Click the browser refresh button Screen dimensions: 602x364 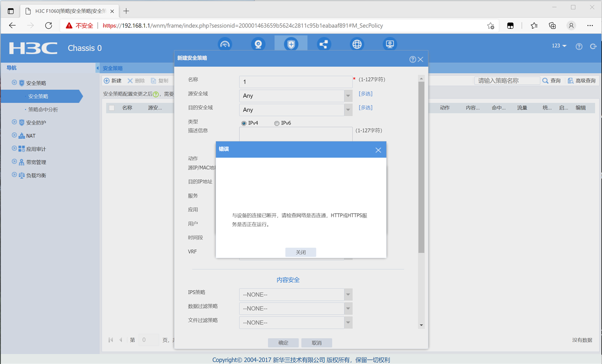pos(48,25)
